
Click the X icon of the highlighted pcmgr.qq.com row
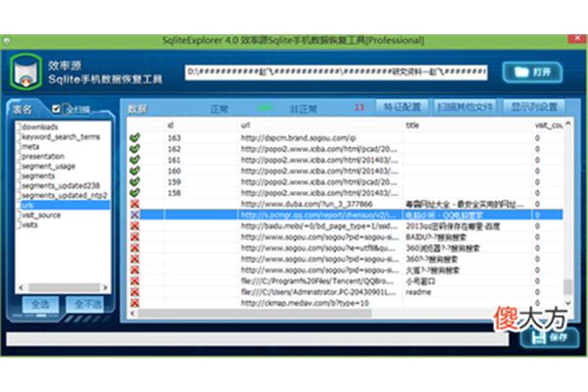coord(134,215)
